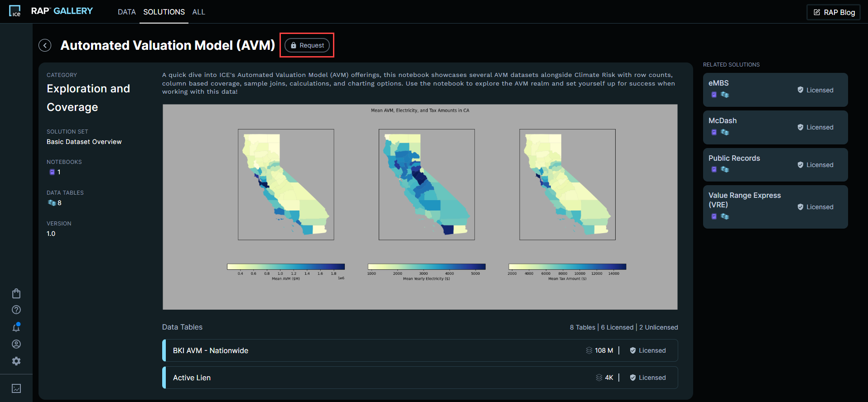Open the user account profile icon
868x402 pixels.
pyautogui.click(x=16, y=344)
